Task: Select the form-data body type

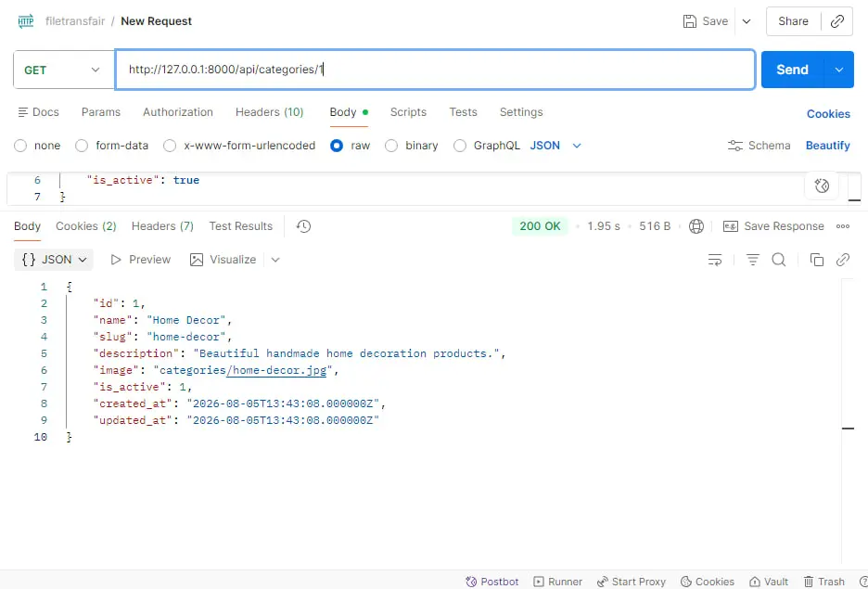Action: [82, 146]
